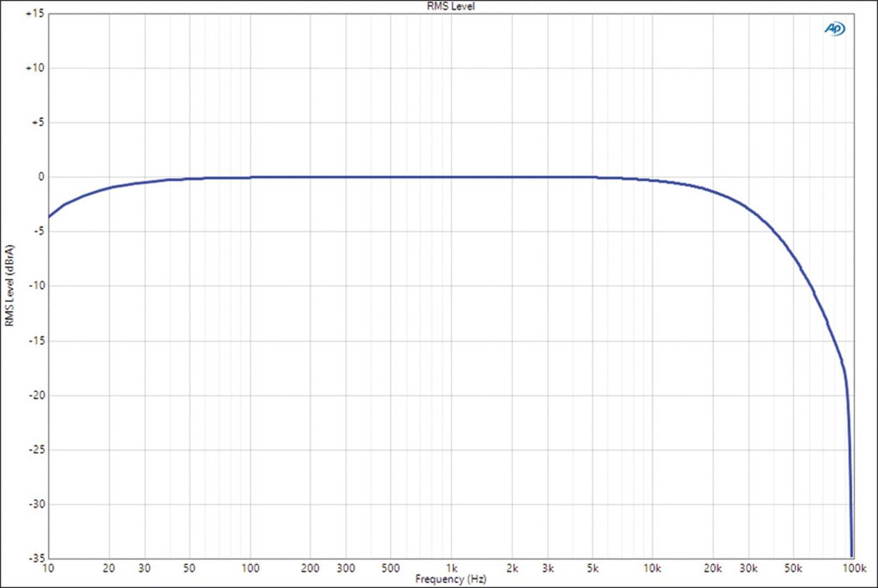This screenshot has width=878, height=588.
Task: Click the -20 level tick label
Action: pos(36,395)
